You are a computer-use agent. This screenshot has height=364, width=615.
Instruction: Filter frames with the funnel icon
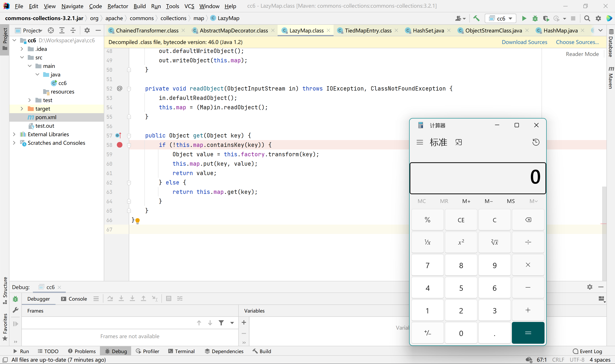pyautogui.click(x=221, y=323)
